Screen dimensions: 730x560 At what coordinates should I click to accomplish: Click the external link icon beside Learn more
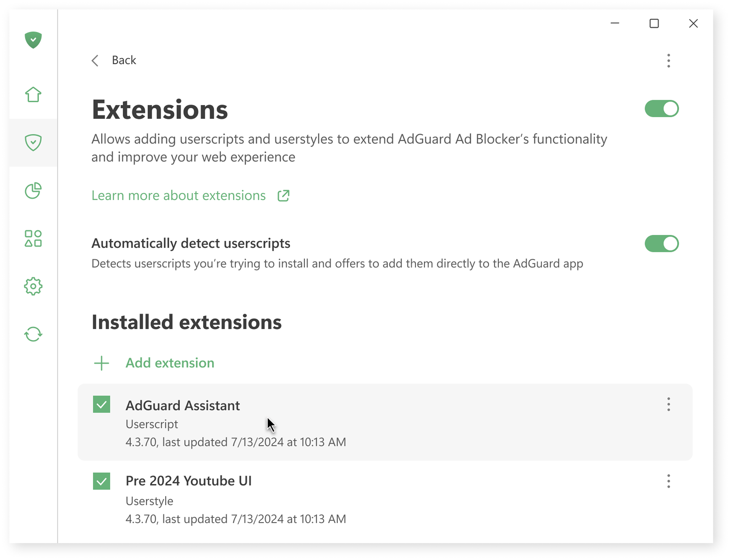tap(284, 196)
